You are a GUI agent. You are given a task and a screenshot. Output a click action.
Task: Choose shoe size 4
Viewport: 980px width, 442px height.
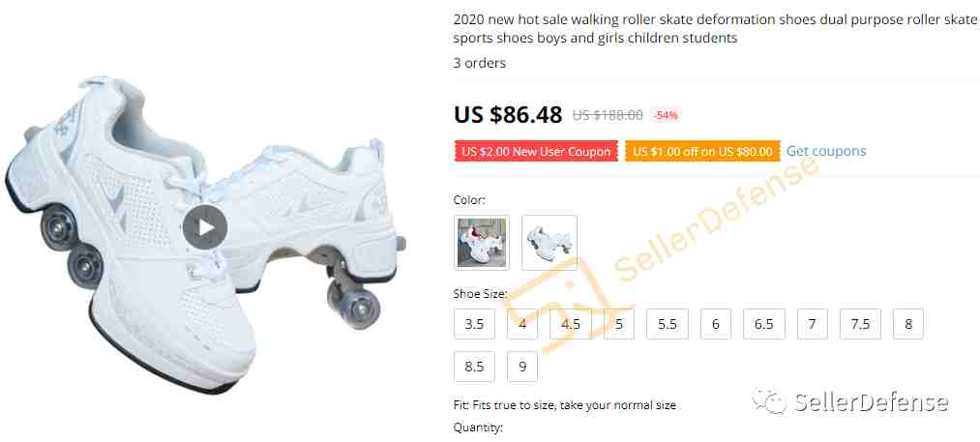[522, 324]
